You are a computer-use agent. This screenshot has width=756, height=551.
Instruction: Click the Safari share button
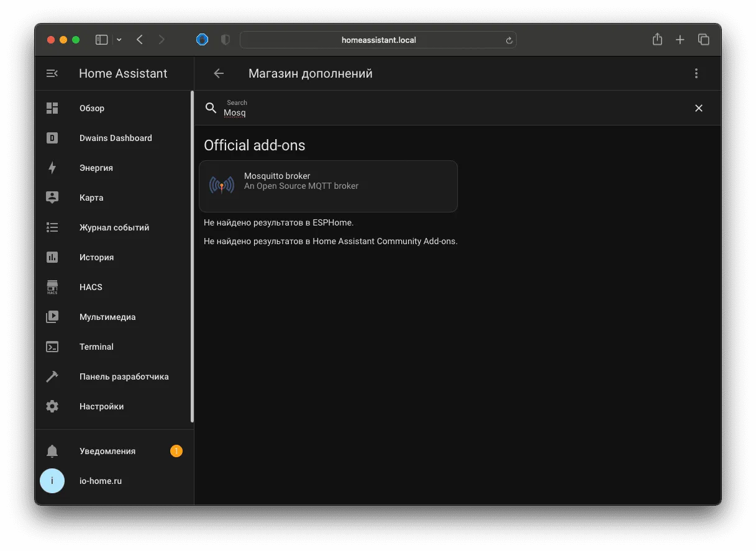pyautogui.click(x=657, y=39)
